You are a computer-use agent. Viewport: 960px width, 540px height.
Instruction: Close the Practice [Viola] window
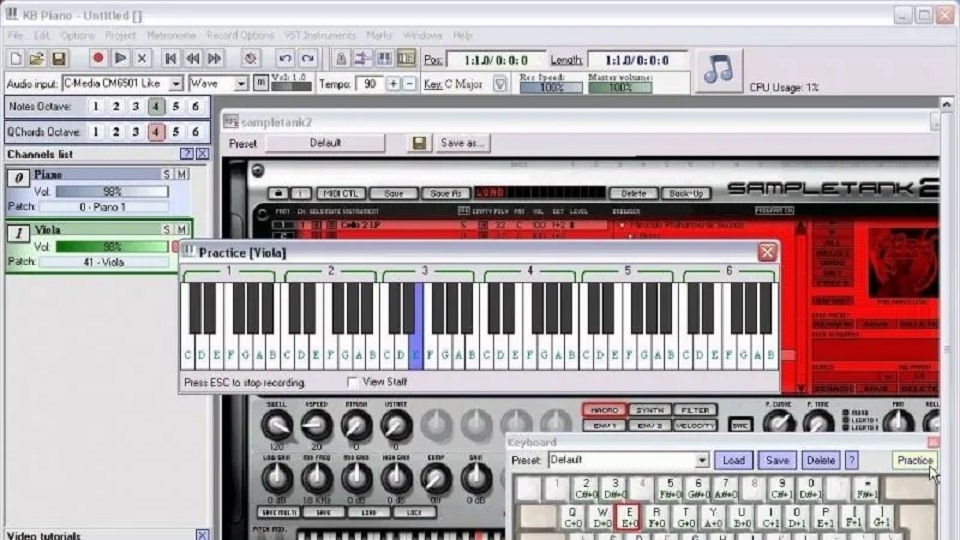pyautogui.click(x=767, y=252)
